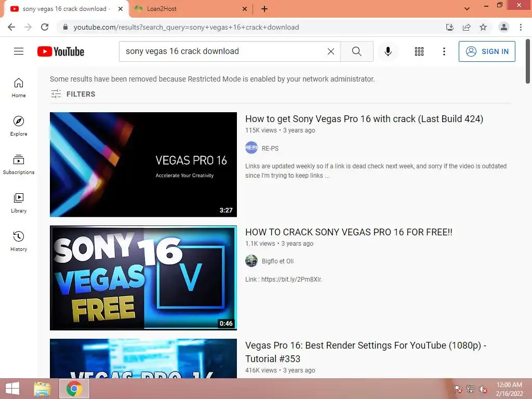This screenshot has height=399, width=532.
Task: Click the RE-PS channel avatar
Action: point(251,148)
